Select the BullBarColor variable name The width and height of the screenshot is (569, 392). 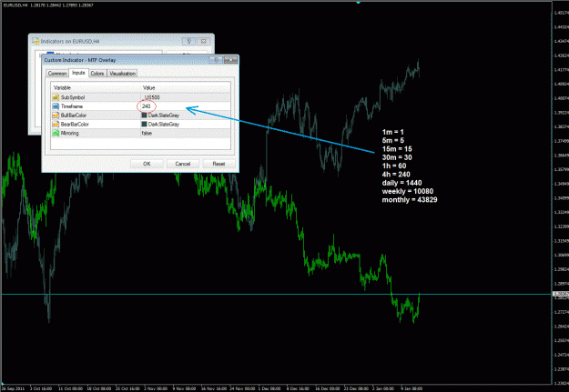click(x=74, y=116)
